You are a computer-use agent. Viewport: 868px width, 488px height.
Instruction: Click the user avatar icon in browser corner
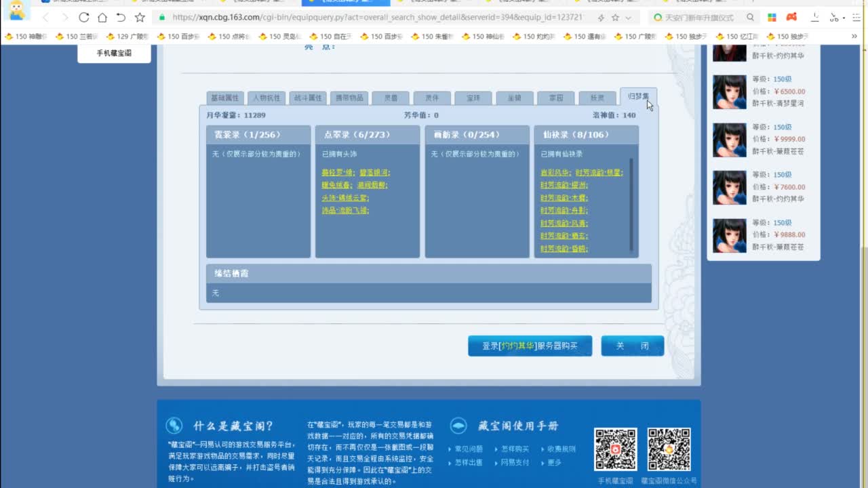coord(17,11)
